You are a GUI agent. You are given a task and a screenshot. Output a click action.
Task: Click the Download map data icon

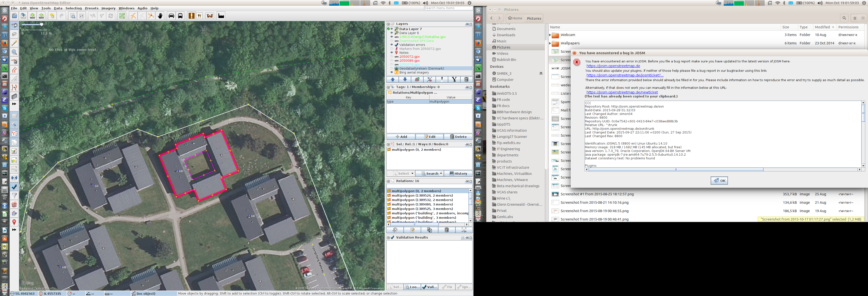coord(32,16)
